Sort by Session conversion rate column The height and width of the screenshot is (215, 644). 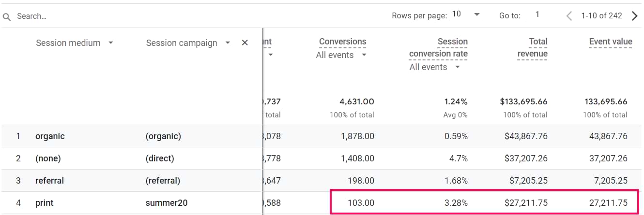(438, 47)
